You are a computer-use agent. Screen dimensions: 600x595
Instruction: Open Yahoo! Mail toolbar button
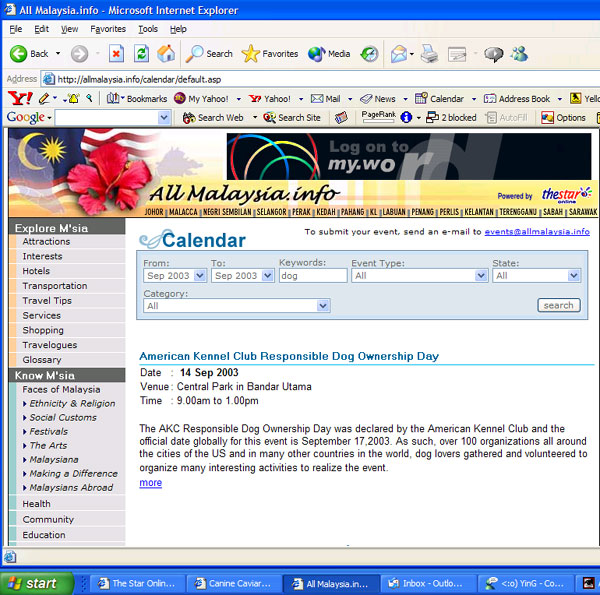tap(325, 99)
